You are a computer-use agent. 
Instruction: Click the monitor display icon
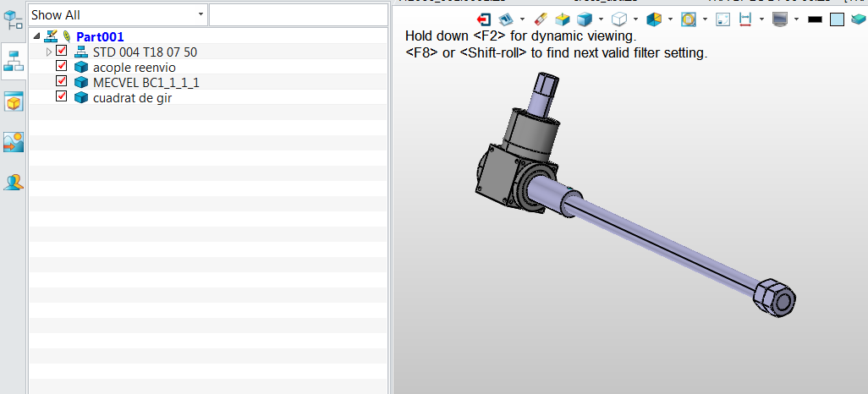click(780, 19)
